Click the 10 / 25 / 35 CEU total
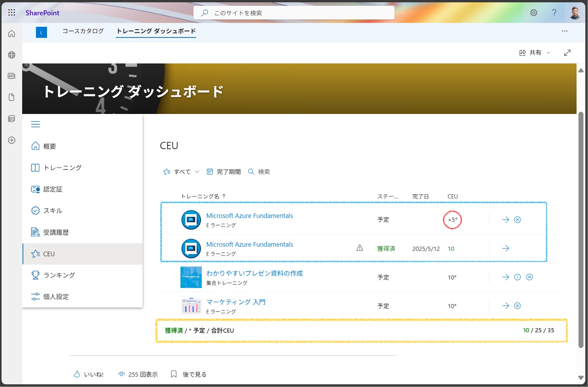This screenshot has height=387, width=588. point(539,330)
